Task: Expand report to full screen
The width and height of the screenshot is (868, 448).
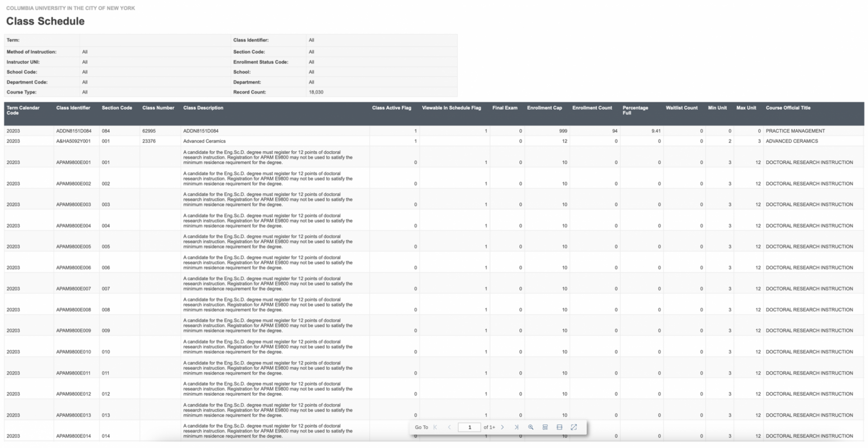Action: click(574, 427)
